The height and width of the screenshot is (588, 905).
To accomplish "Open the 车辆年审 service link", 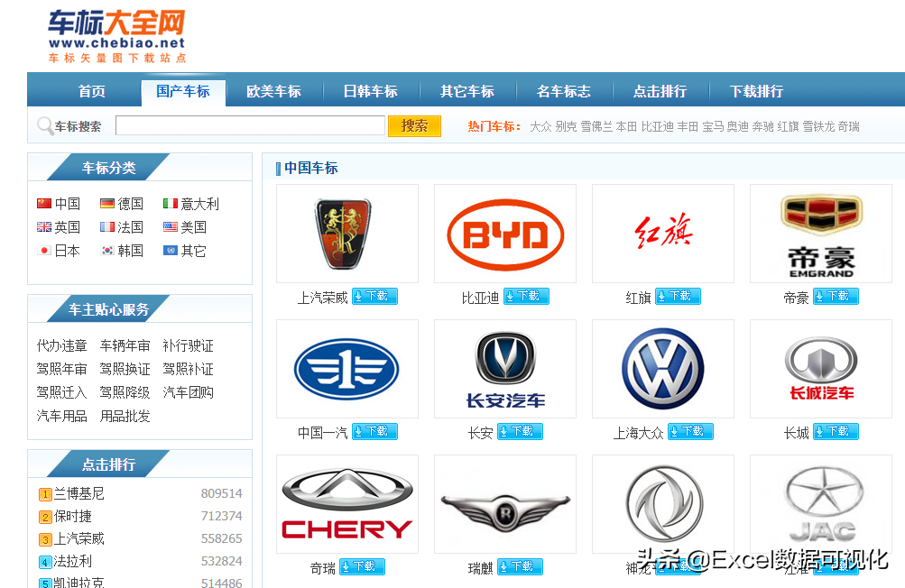I will tap(125, 345).
